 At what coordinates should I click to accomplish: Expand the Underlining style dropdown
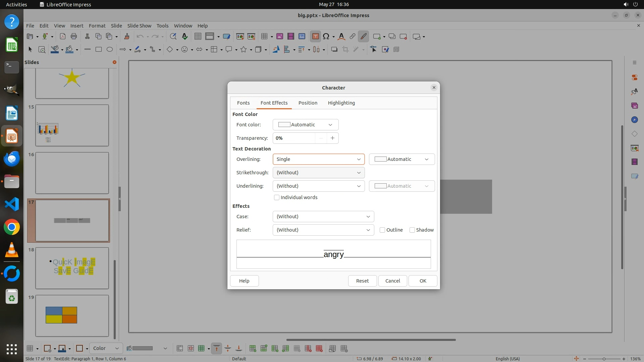click(x=318, y=186)
